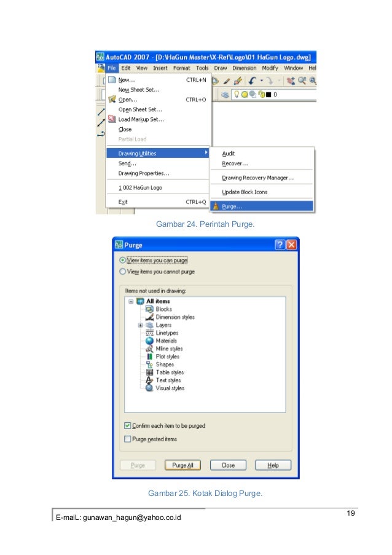Select the Line draw tool icon
Image resolution: width=392 pixels, height=555 pixels.
(101, 112)
